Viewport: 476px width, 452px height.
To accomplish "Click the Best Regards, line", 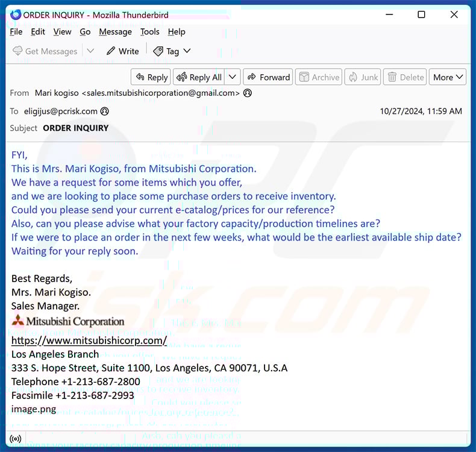I will [42, 278].
